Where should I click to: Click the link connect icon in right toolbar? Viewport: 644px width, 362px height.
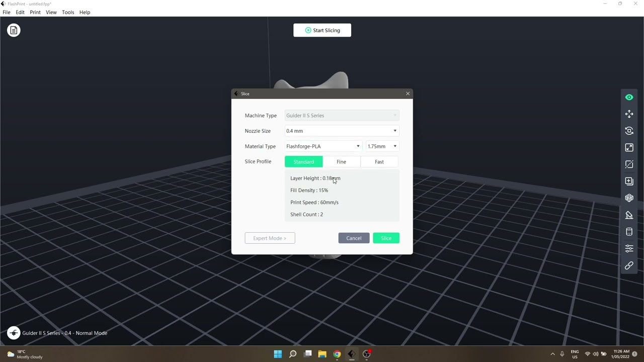pyautogui.click(x=629, y=265)
